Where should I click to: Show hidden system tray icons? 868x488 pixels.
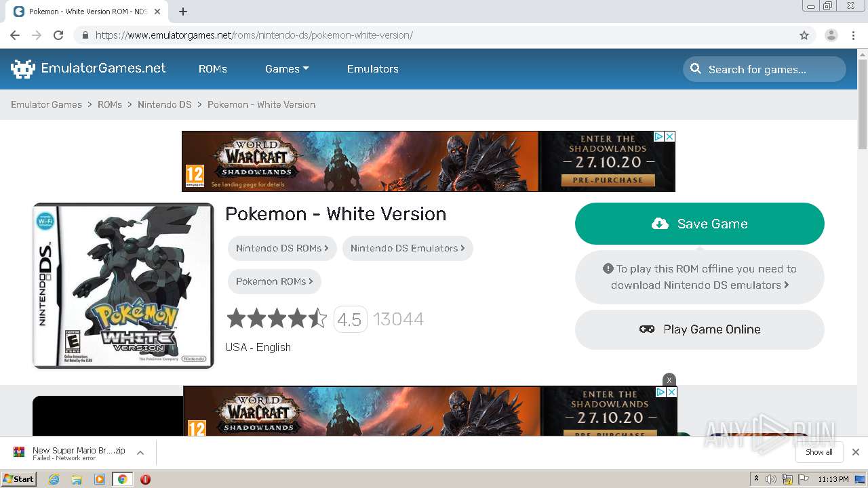tap(756, 479)
